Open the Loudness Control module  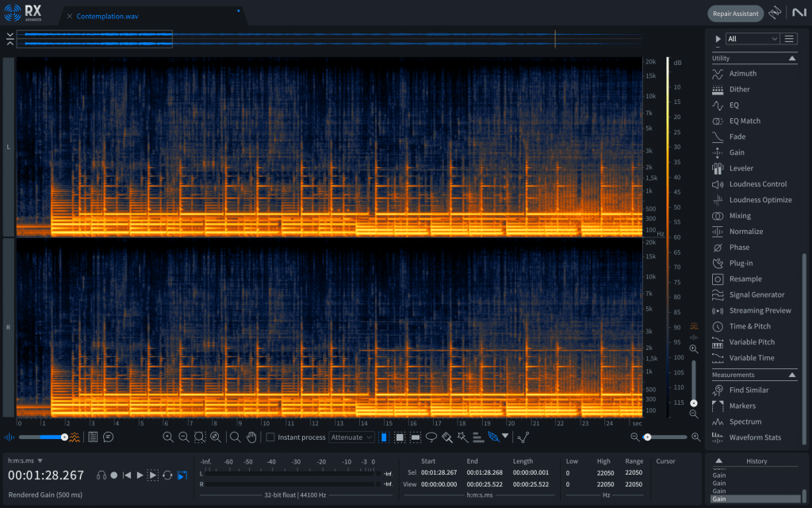pos(757,184)
